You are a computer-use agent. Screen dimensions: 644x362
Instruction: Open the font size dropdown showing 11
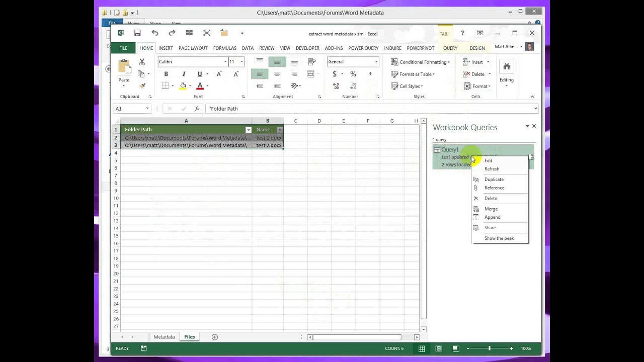click(242, 62)
